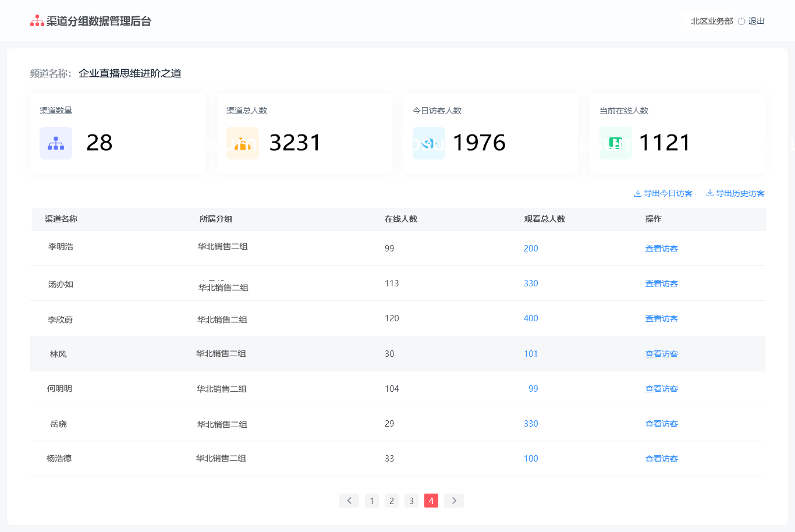
Task: Open pagination page 1
Action: tap(372, 501)
